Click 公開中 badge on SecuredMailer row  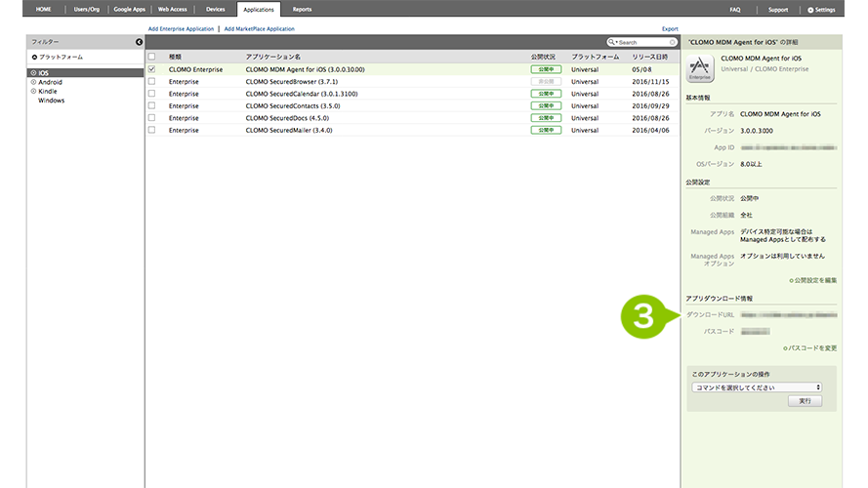point(546,130)
